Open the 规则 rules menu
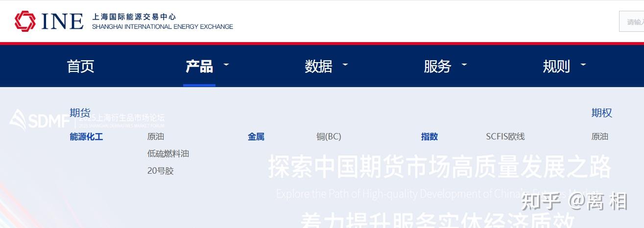 [x=556, y=66]
